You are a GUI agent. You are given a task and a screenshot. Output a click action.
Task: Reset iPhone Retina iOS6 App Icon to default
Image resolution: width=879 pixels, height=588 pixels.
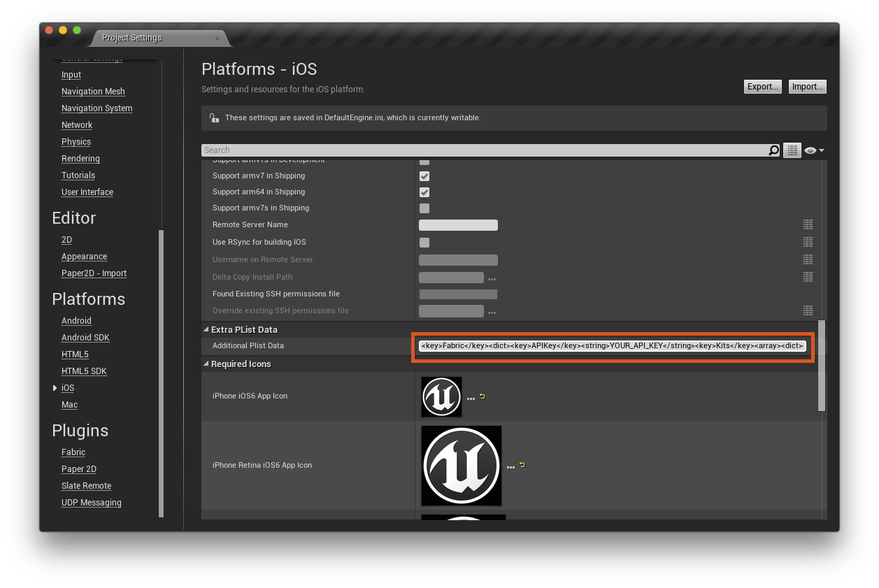pos(522,465)
